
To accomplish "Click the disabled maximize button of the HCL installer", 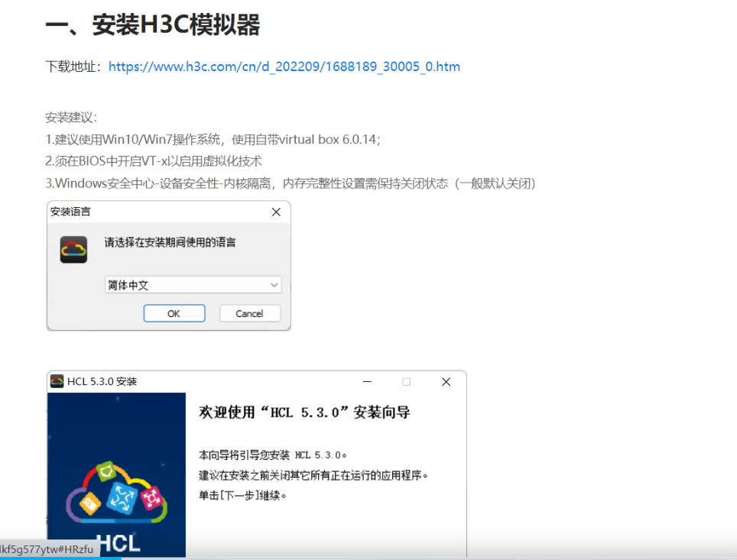I will (x=407, y=382).
